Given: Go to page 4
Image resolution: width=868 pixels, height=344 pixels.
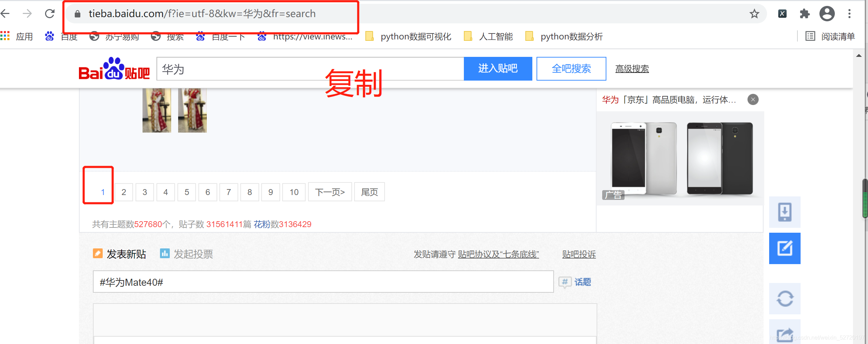Looking at the screenshot, I should [x=166, y=192].
